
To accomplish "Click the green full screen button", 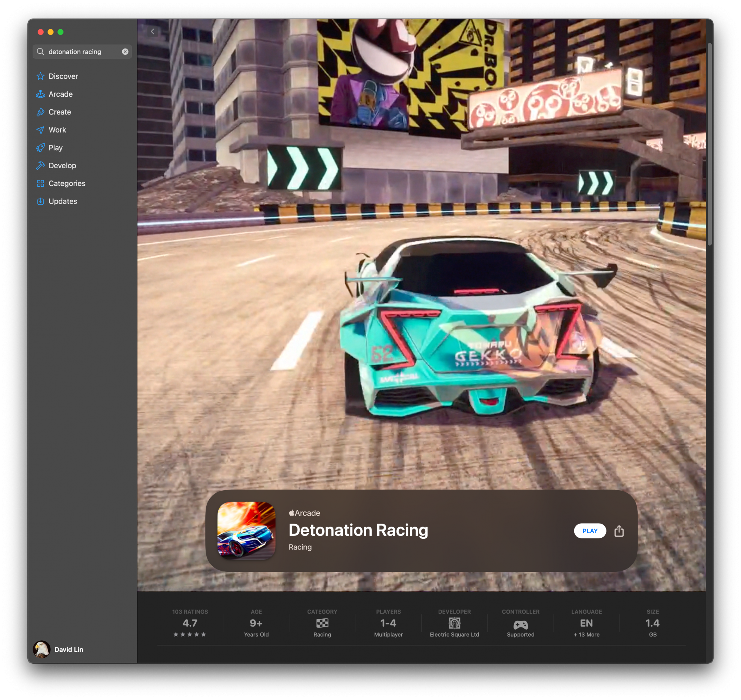I will pos(60,32).
